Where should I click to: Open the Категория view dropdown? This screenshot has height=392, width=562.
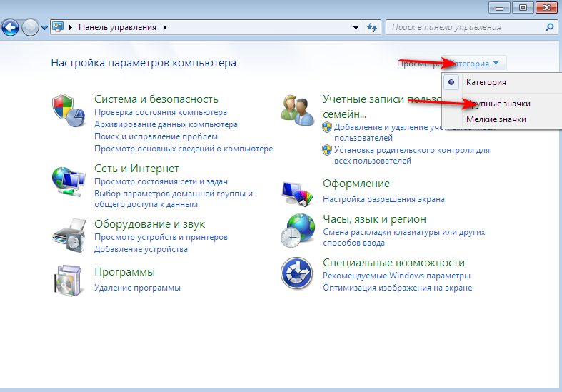[474, 64]
